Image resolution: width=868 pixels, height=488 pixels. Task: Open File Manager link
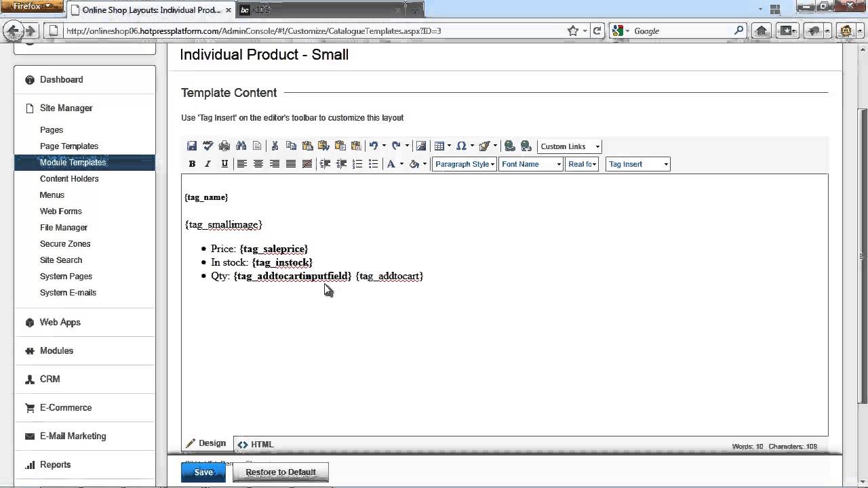point(64,227)
